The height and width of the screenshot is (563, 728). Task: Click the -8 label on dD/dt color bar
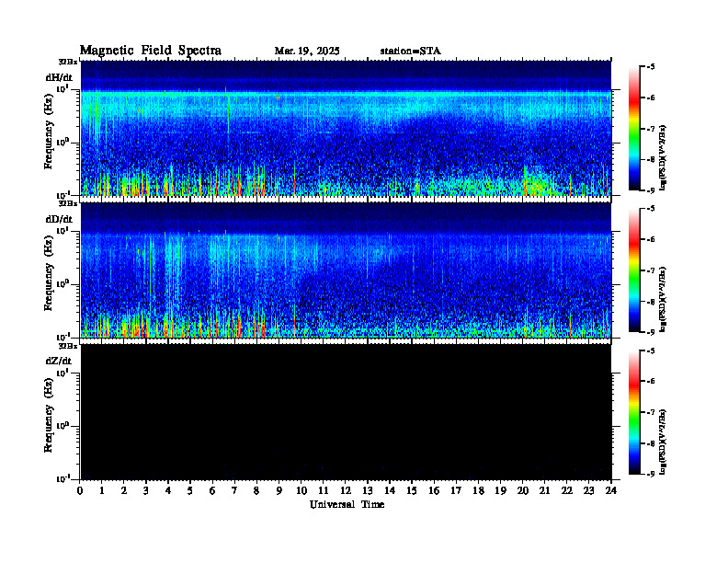[651, 302]
